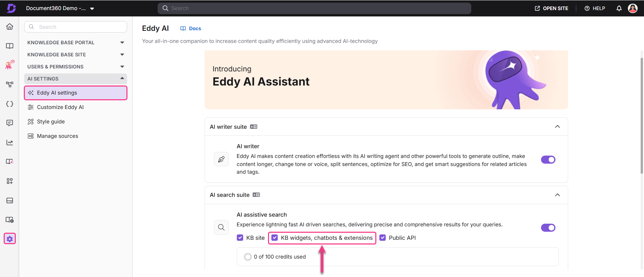The height and width of the screenshot is (277, 644).
Task: Collapse the AI search suite panel
Action: click(x=557, y=195)
